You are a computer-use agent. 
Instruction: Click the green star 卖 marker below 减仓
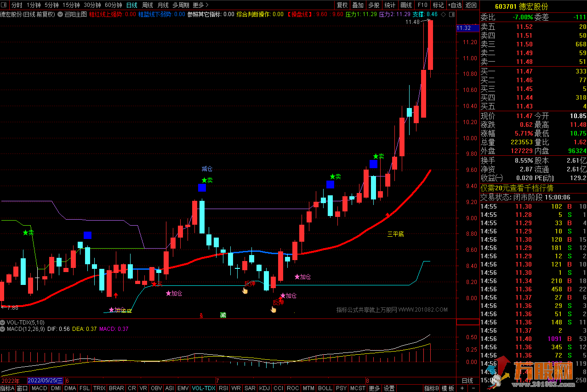point(207,180)
